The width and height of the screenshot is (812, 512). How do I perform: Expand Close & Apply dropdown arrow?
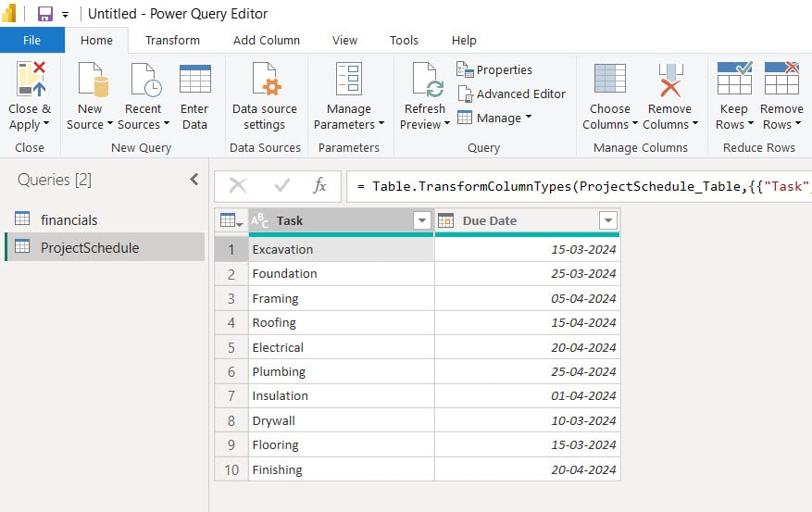[46, 123]
